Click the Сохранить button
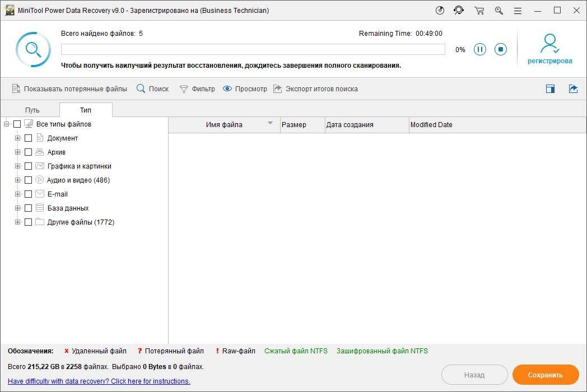The width and height of the screenshot is (587, 392). pos(546,375)
